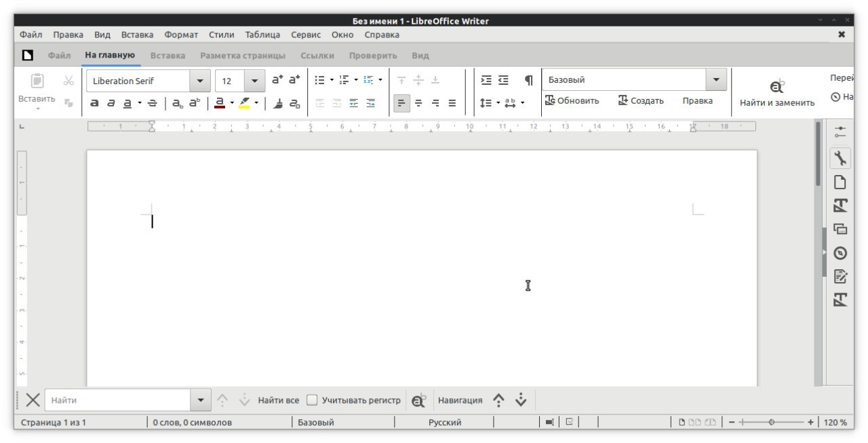The height and width of the screenshot is (443, 868).
Task: Open highlight color dropdown arrow
Action: [256, 103]
